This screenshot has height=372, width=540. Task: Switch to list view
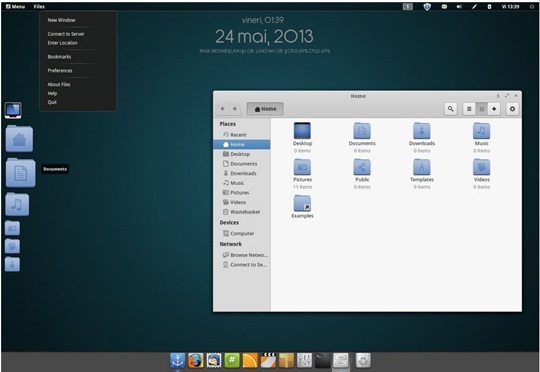tap(469, 109)
